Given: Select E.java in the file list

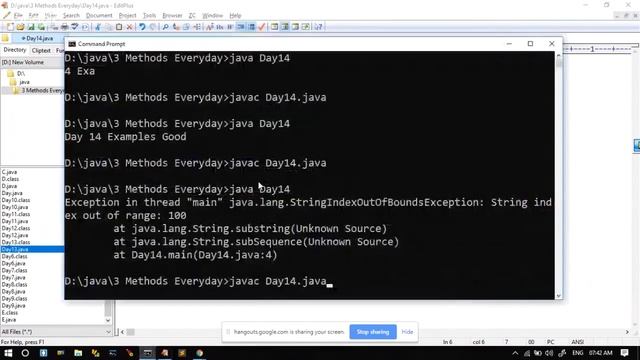Looking at the screenshot, I should [9, 320].
